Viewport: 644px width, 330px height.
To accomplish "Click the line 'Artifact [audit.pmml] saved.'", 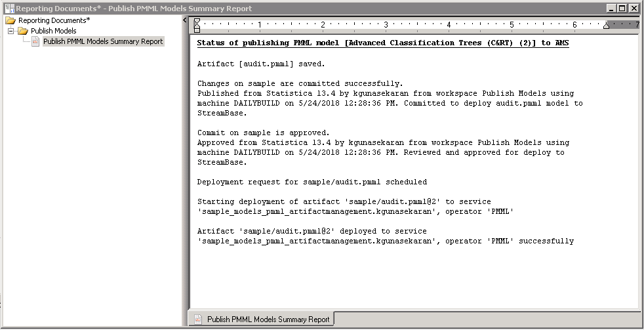I will click(x=261, y=64).
